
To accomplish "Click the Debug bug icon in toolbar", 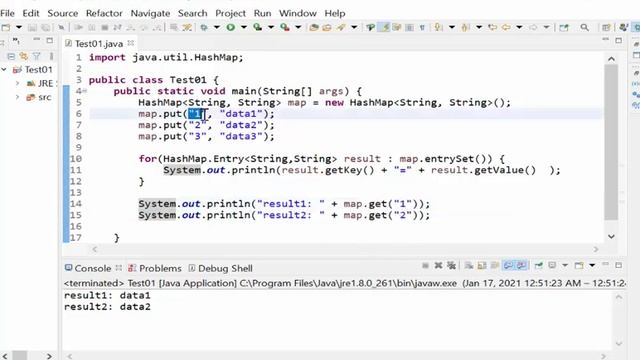I will point(203,27).
